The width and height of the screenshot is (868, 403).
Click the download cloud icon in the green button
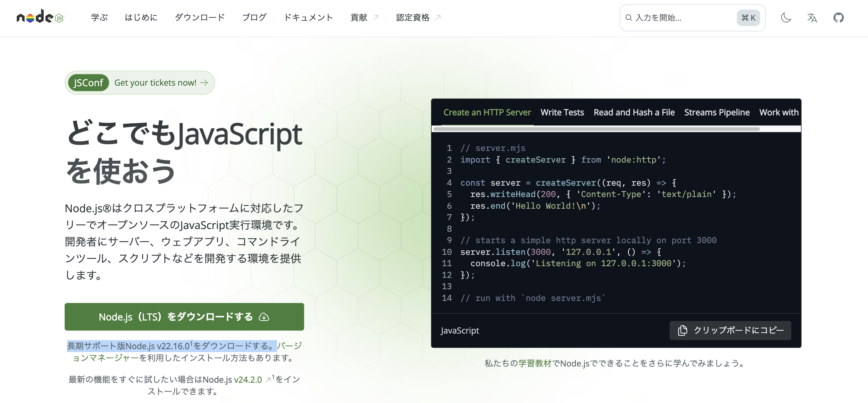pos(264,317)
